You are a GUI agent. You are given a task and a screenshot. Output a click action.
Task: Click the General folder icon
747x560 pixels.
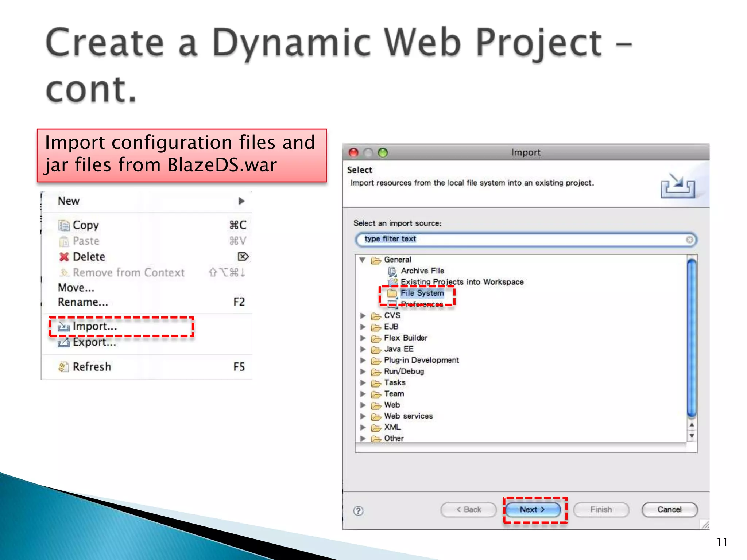pyautogui.click(x=376, y=260)
